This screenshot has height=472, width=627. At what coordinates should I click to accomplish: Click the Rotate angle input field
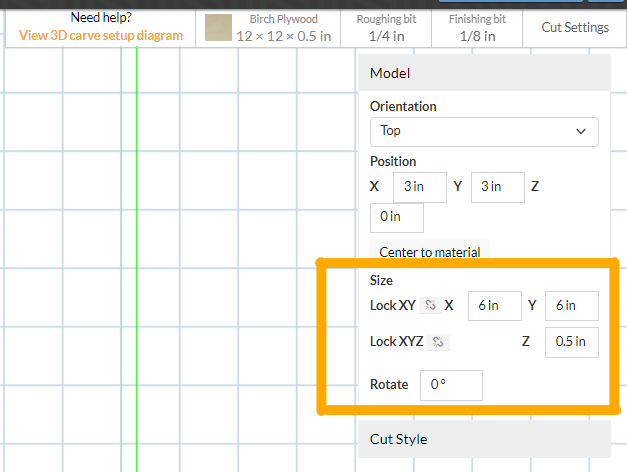[x=451, y=385]
